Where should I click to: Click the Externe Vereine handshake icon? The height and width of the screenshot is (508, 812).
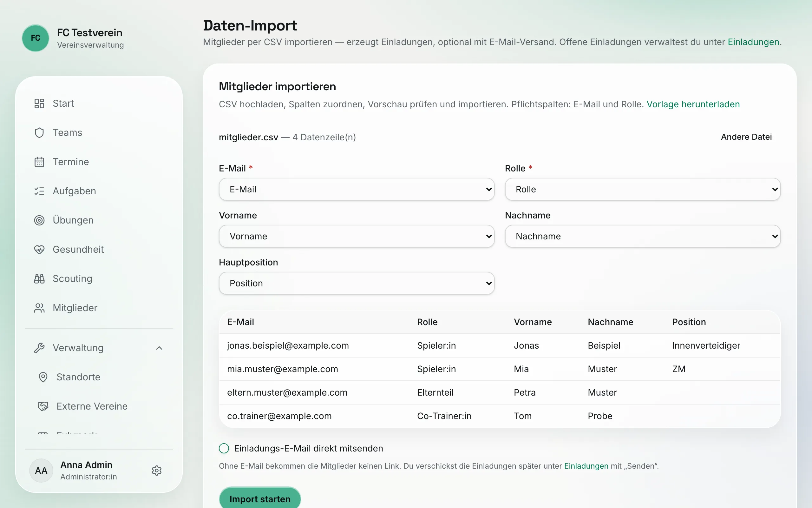tap(43, 406)
